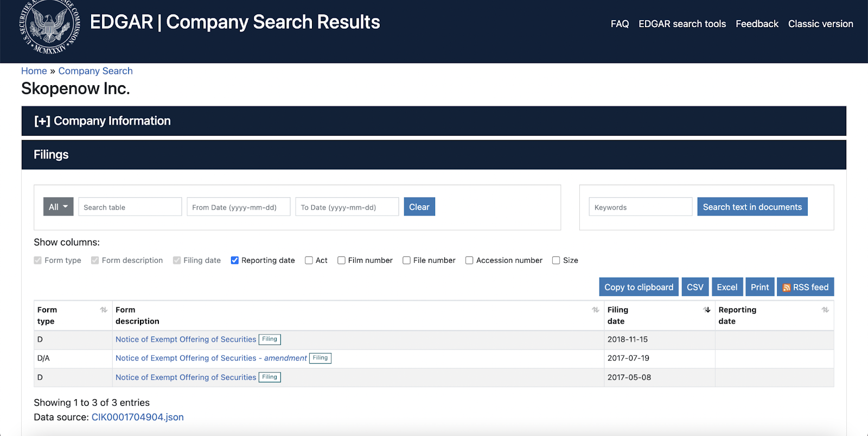
Task: Click the 2018-11-15 filing date cell
Action: (660, 340)
